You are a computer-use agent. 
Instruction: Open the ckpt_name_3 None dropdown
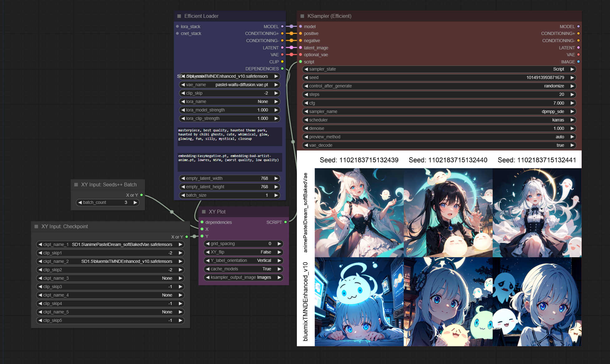[x=110, y=278]
